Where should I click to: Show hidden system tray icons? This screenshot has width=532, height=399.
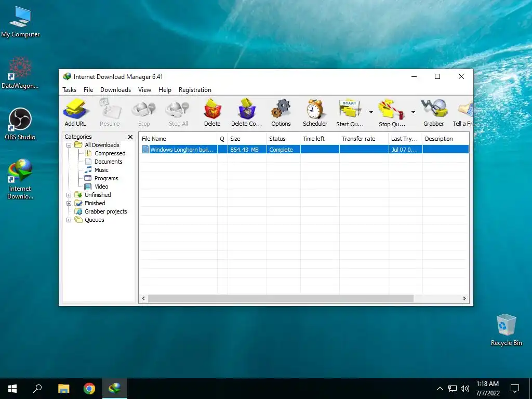click(x=440, y=389)
